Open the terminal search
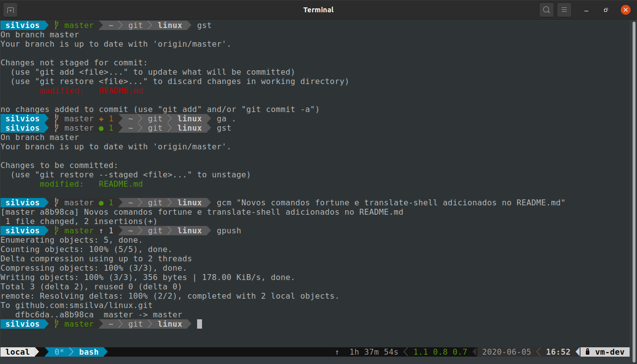Screen dimensions: 637x364 (x=546, y=10)
